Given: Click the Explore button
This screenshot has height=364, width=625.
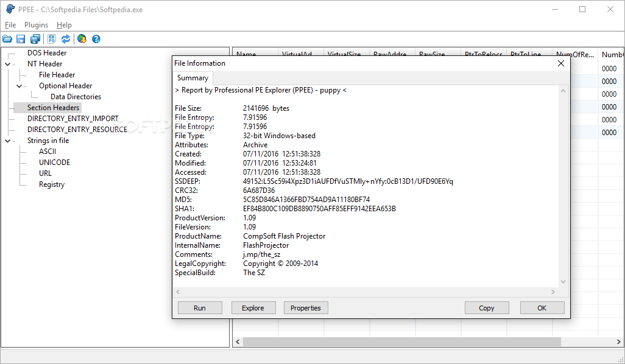Looking at the screenshot, I should point(253,308).
